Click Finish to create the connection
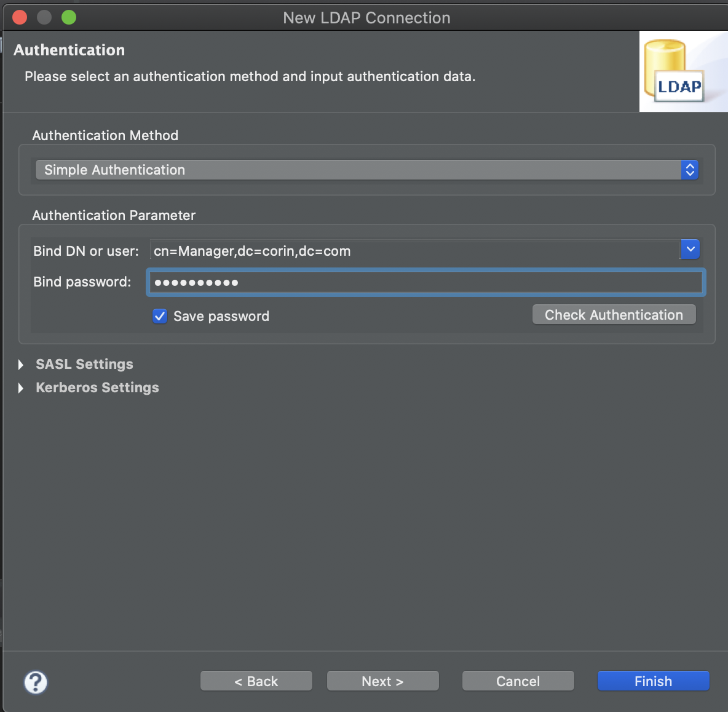This screenshot has height=712, width=728. pyautogui.click(x=653, y=681)
